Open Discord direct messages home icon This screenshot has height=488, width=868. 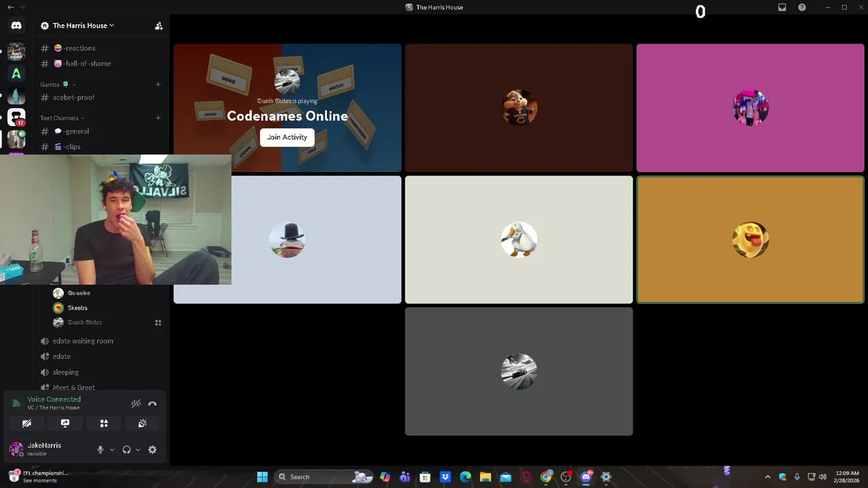(16, 26)
